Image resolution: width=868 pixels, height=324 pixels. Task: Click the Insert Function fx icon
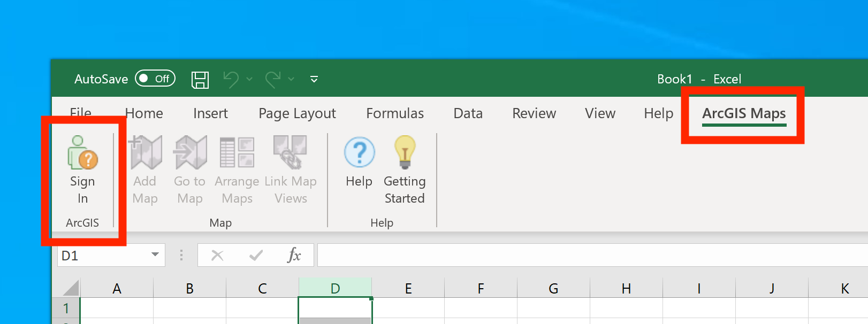(294, 255)
